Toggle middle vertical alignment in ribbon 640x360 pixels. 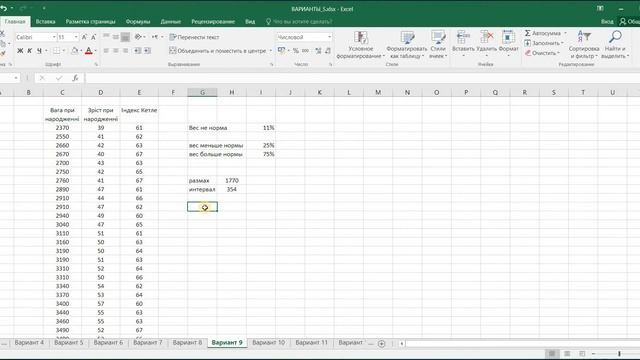[116, 37]
